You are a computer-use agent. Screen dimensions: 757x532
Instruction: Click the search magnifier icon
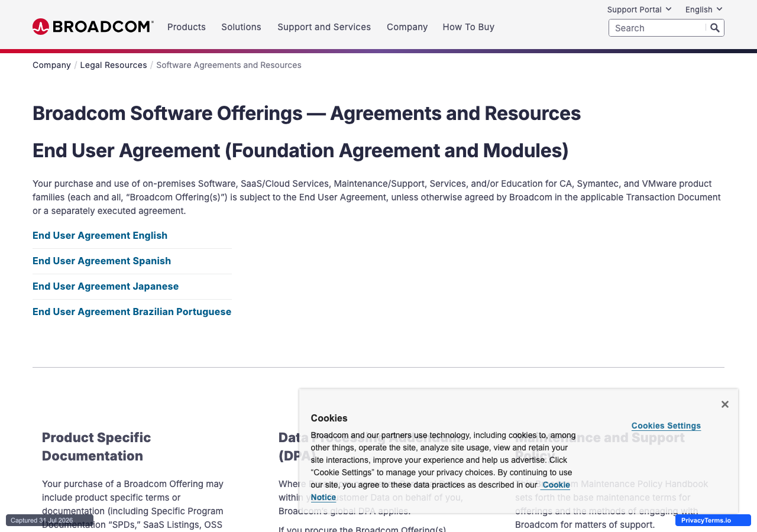point(715,28)
